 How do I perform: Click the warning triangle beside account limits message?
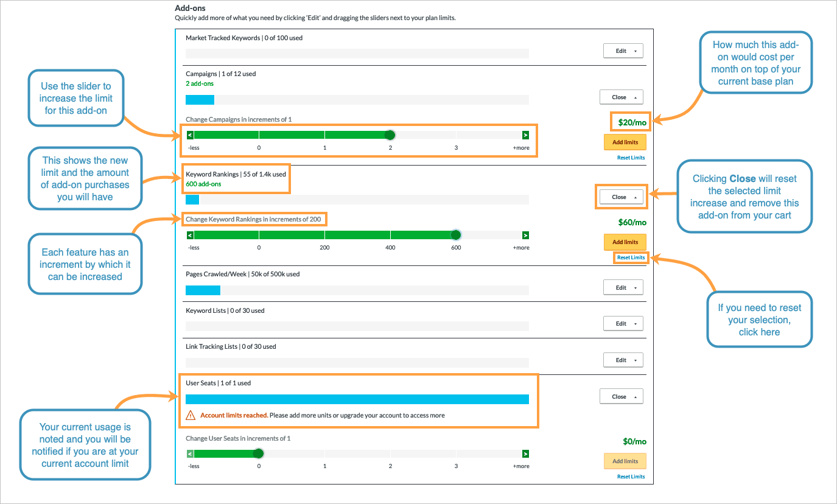point(192,415)
